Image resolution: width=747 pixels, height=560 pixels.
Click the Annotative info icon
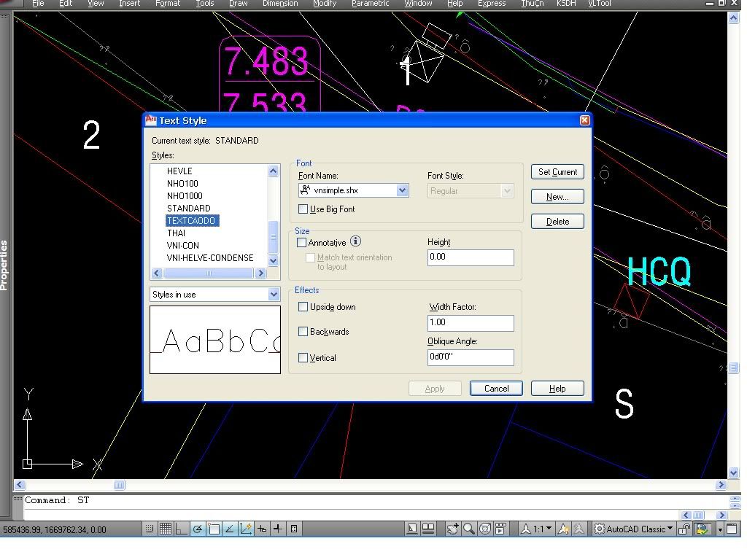pyautogui.click(x=355, y=241)
